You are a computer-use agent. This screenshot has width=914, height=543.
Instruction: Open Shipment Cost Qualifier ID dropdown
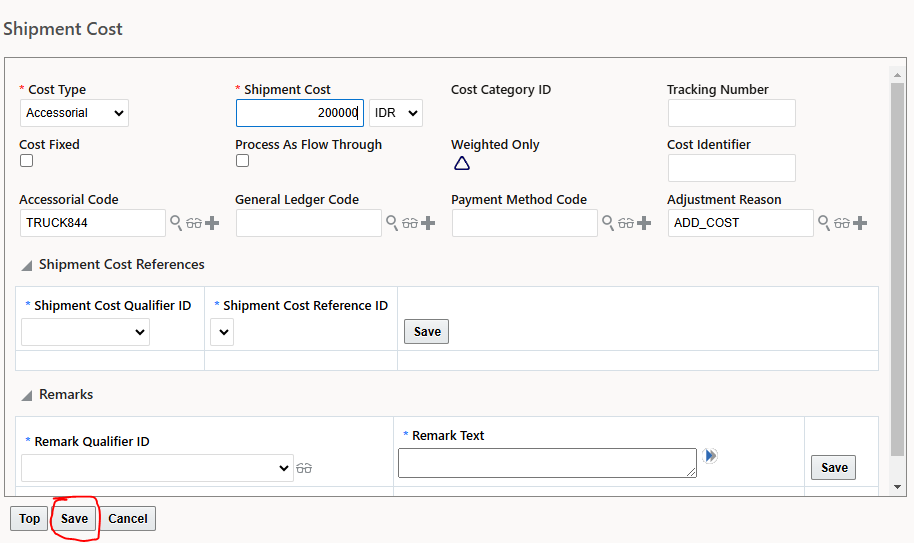click(85, 332)
